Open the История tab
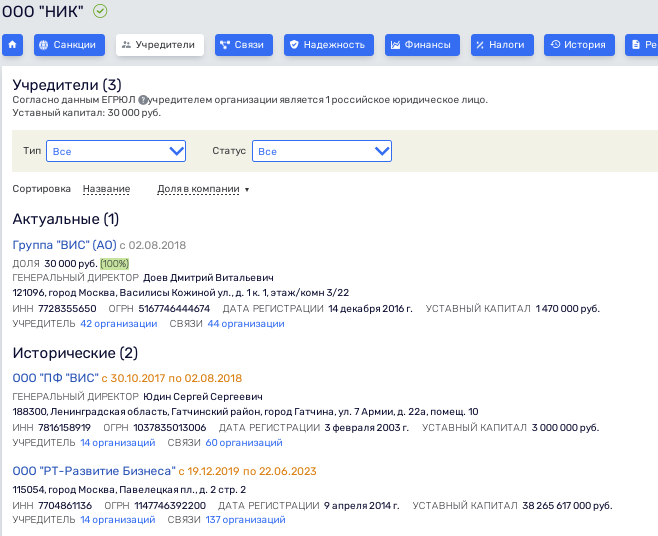The height and width of the screenshot is (536, 658). tap(580, 44)
